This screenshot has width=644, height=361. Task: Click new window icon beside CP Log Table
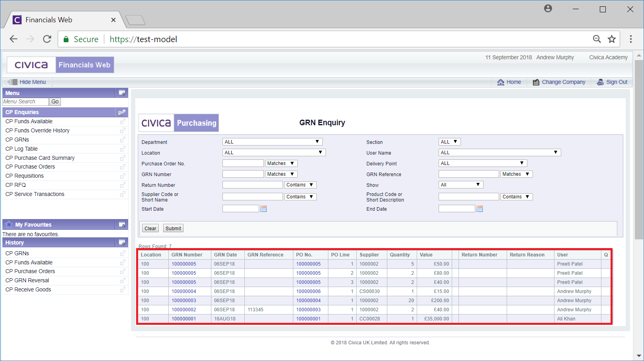(x=123, y=149)
